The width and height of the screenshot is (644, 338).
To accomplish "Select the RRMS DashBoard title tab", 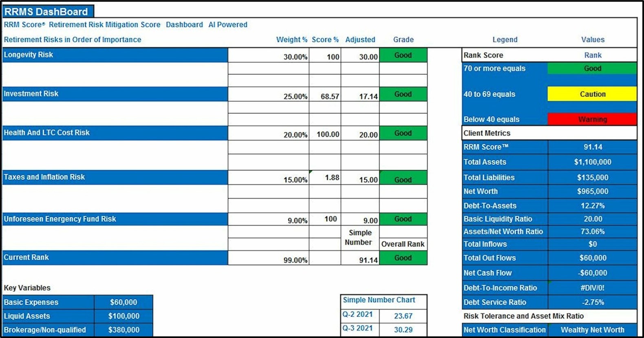I will click(48, 11).
